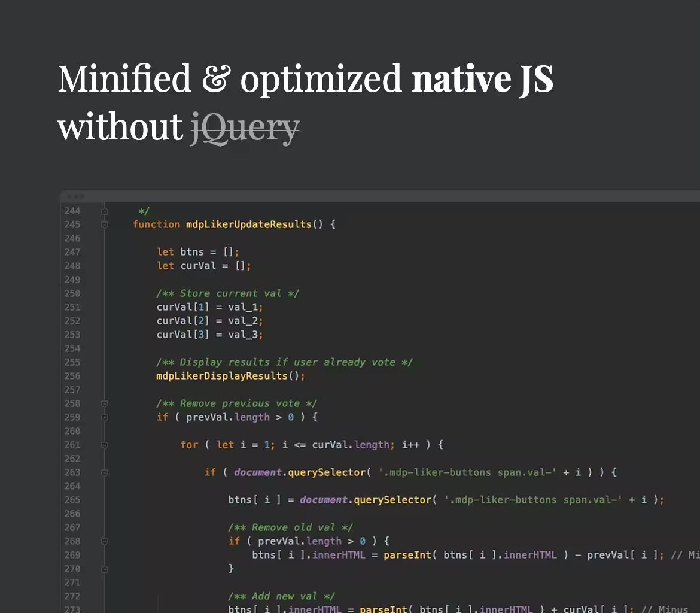Image resolution: width=700 pixels, height=613 pixels.
Task: Click 'prevVal.length > 0' on line 259
Action: click(240, 417)
